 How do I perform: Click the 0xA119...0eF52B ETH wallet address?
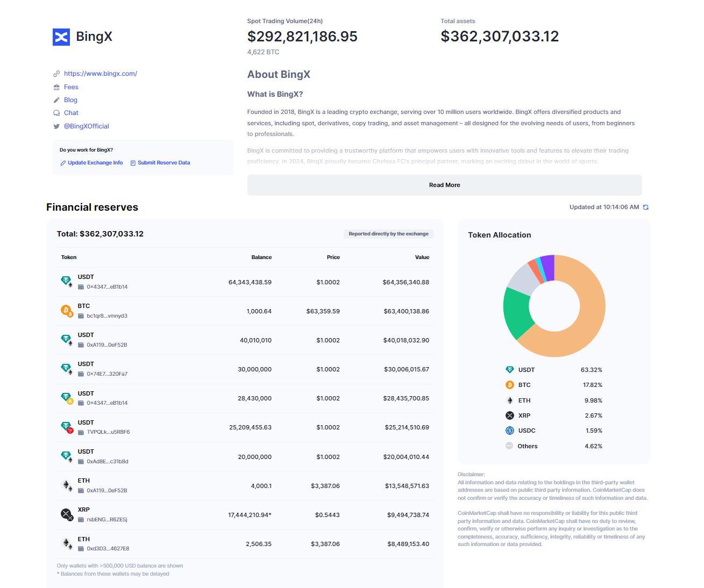pyautogui.click(x=107, y=491)
